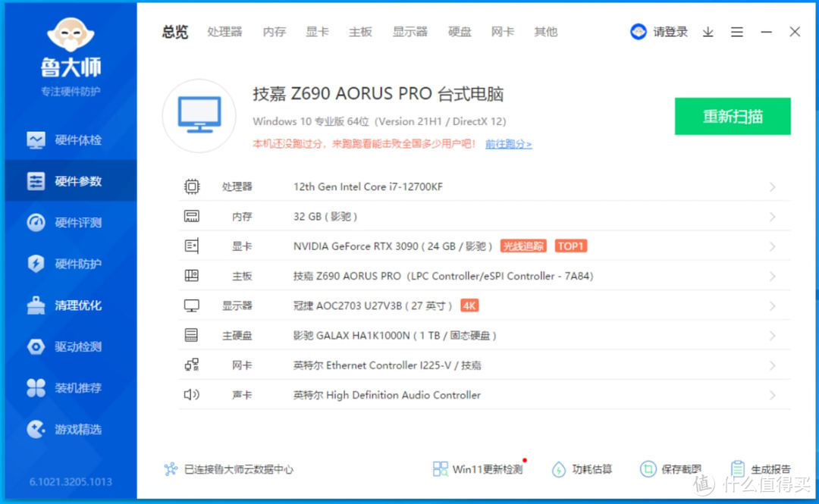The width and height of the screenshot is (819, 504).
Task: Click 请登录 to sign in
Action: [x=670, y=32]
